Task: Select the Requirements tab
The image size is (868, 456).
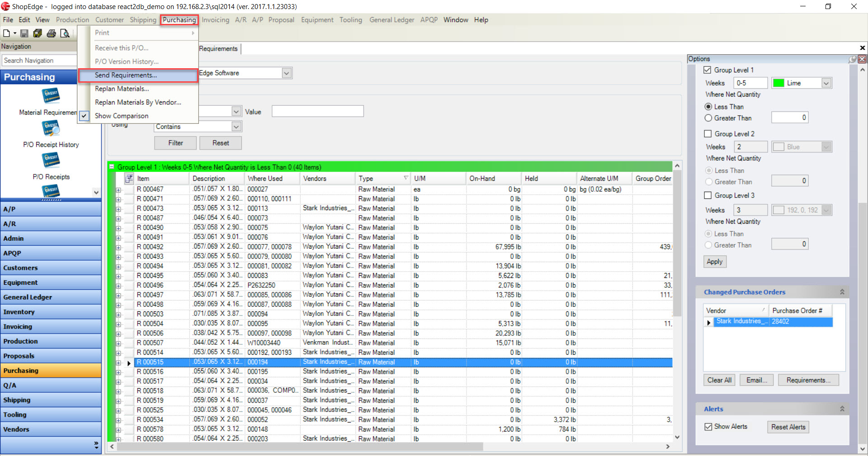Action: pyautogui.click(x=218, y=48)
